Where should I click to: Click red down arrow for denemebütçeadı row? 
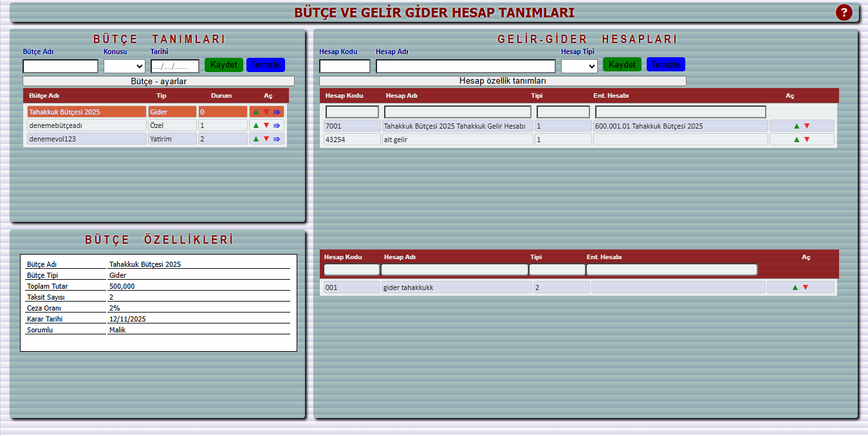coord(266,125)
